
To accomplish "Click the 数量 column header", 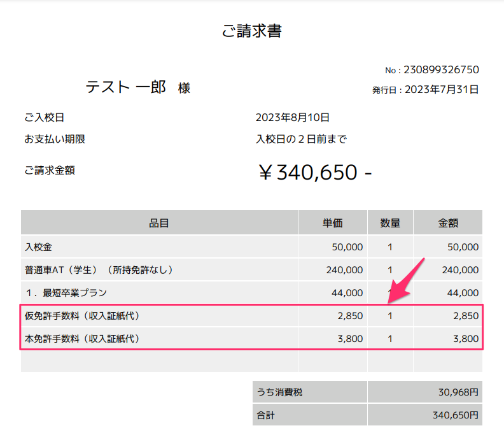I will [x=390, y=223].
